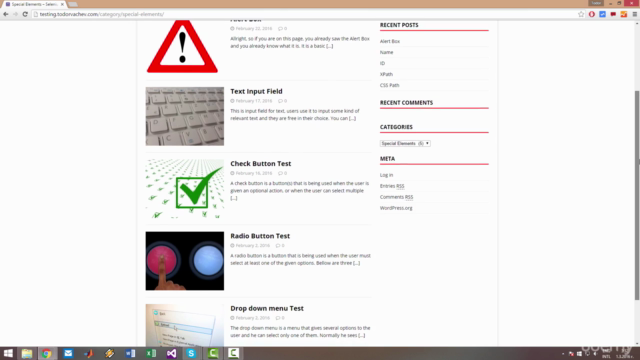Open Name in Recent Posts

coord(387,52)
